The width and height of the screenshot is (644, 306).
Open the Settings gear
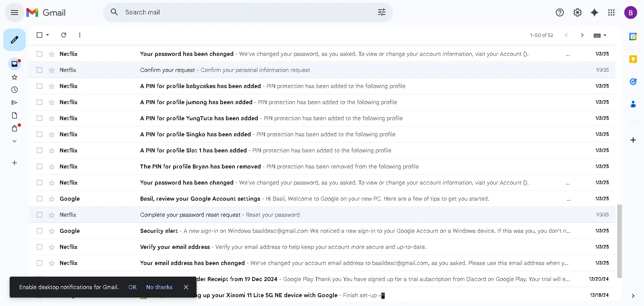tap(578, 12)
